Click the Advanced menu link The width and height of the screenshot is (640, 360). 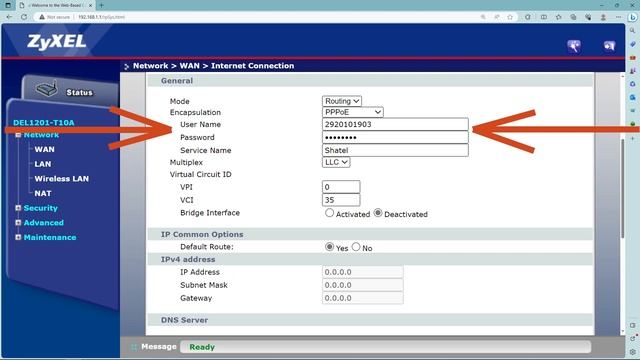pos(44,223)
